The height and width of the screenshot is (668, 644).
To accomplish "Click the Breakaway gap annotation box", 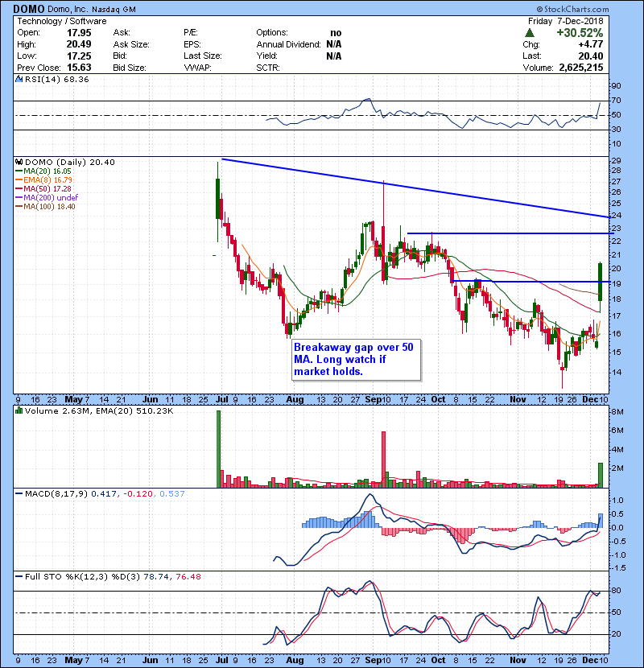I will (x=357, y=360).
